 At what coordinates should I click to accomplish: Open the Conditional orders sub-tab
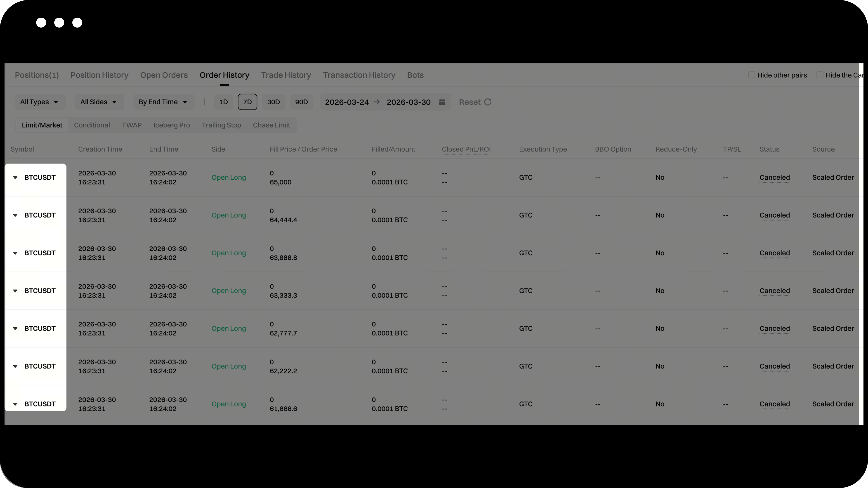(x=92, y=125)
